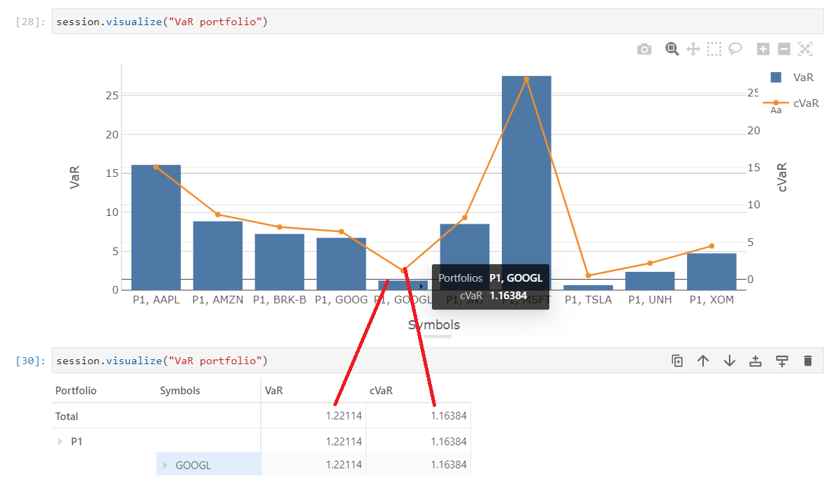This screenshot has height=504, width=831.
Task: Reset chart axes with the autoscale icon
Action: [x=804, y=49]
